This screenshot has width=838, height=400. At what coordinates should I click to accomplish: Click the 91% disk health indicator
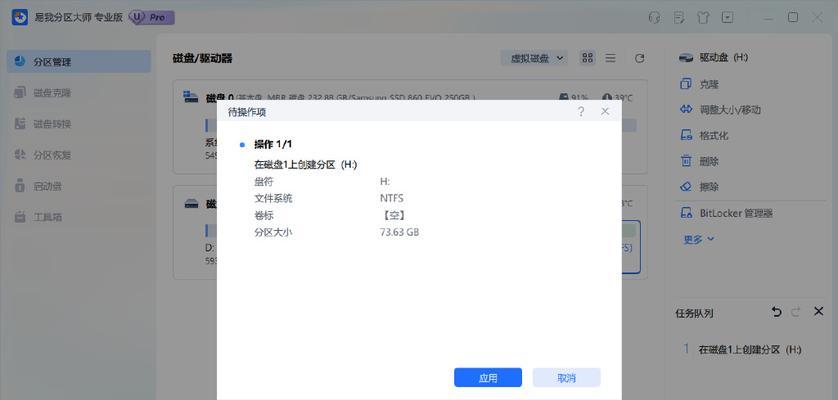[x=574, y=98]
